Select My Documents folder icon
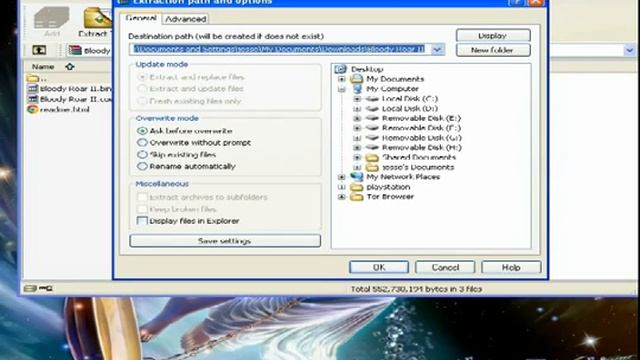This screenshot has height=360, width=640. 357,78
